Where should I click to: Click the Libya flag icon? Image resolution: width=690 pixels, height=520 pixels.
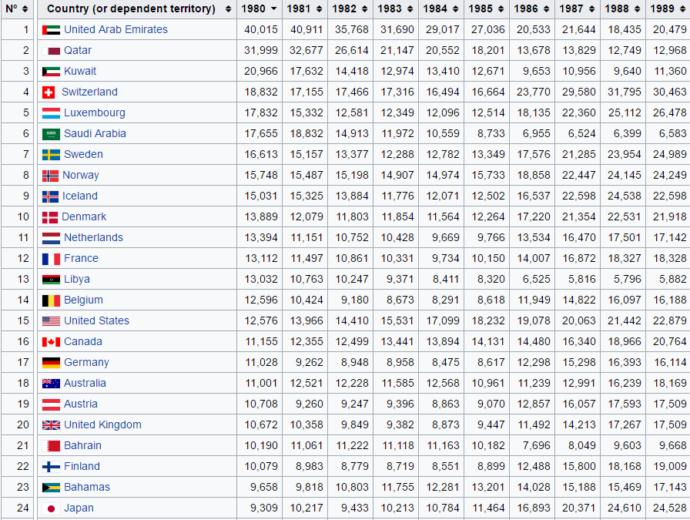coord(51,279)
